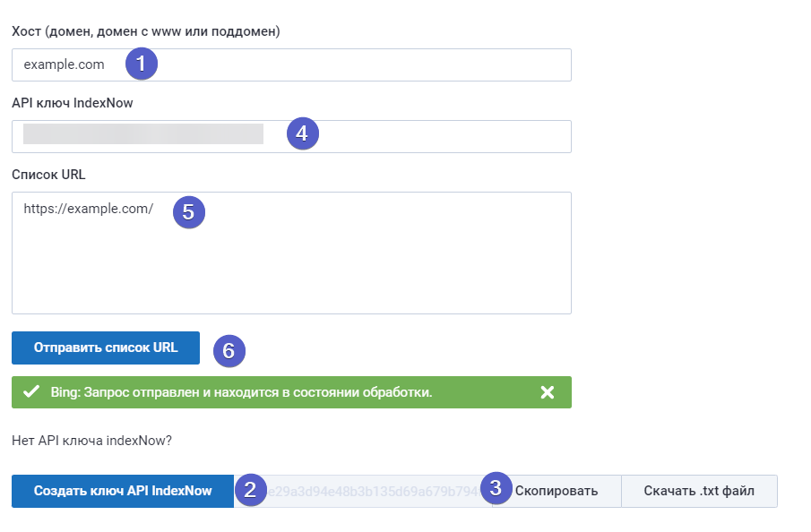The width and height of the screenshot is (811, 532).
Task: Click the numbered marker 3 badge
Action: pyautogui.click(x=496, y=487)
